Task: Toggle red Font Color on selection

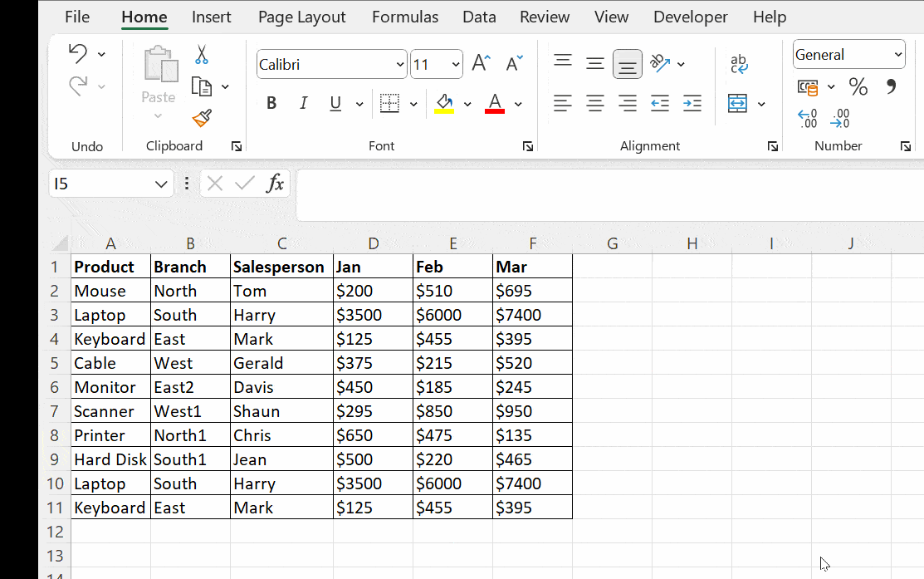Action: tap(494, 103)
